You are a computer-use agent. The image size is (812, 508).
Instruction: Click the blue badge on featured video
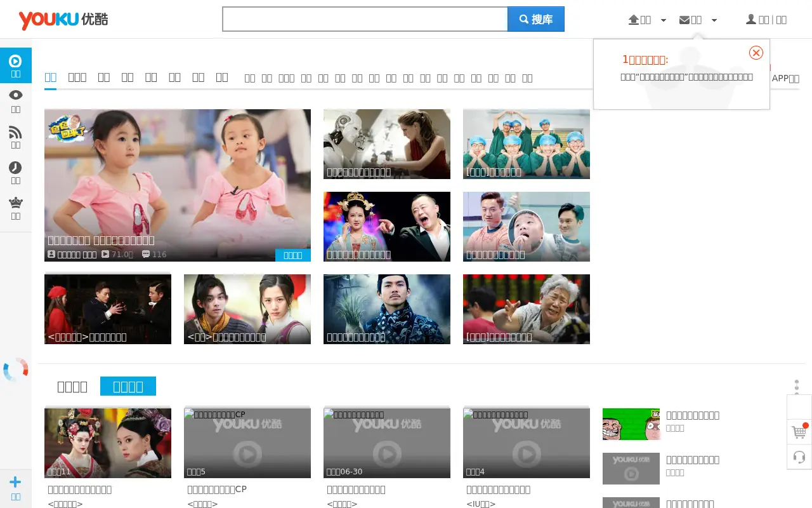click(x=293, y=255)
